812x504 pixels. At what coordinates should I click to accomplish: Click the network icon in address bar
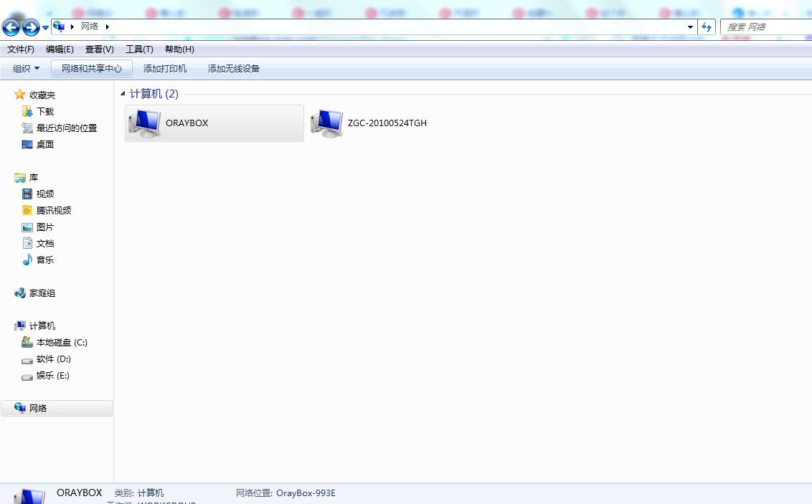tap(59, 27)
